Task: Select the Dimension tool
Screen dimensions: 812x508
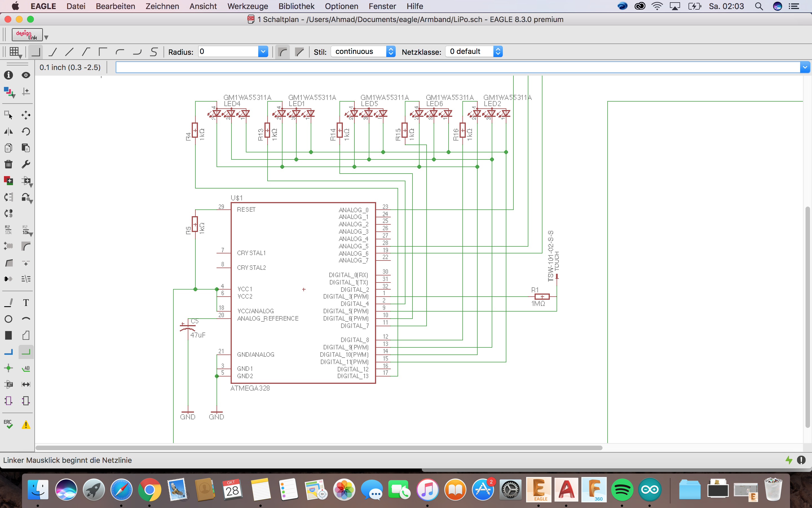Action: pyautogui.click(x=26, y=384)
